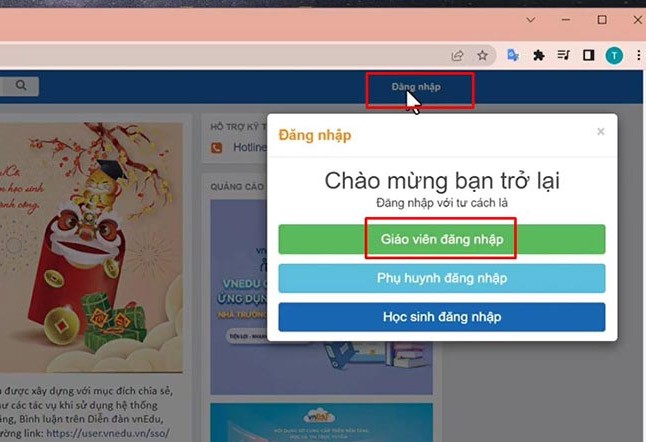Image resolution: width=646 pixels, height=442 pixels.
Task: Open the Chrome three-dot menu
Action: click(x=639, y=55)
